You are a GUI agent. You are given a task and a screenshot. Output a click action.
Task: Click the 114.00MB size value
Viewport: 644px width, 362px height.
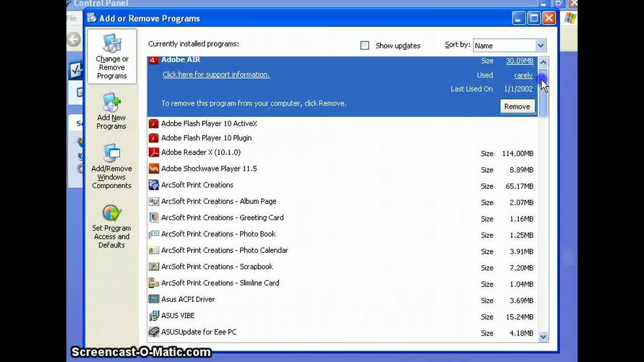[x=518, y=153]
